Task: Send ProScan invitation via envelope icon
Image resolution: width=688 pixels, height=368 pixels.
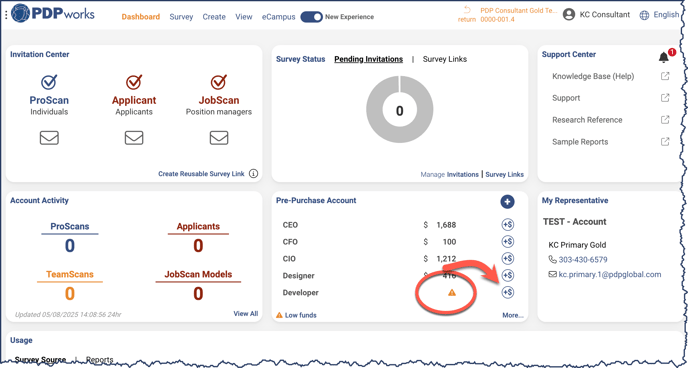Action: click(49, 138)
